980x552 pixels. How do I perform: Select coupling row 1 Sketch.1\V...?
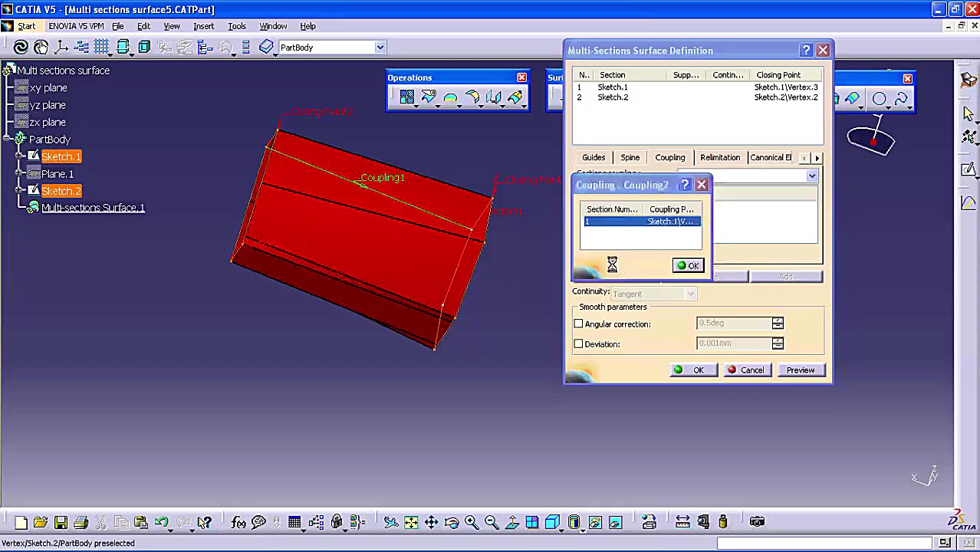pyautogui.click(x=642, y=222)
